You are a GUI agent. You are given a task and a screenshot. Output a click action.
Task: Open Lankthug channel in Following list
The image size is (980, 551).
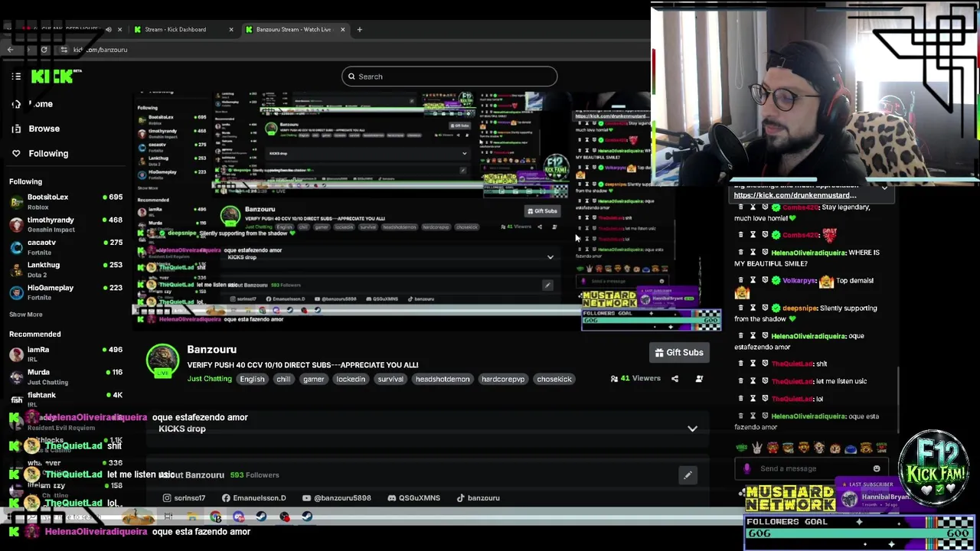tap(67, 269)
